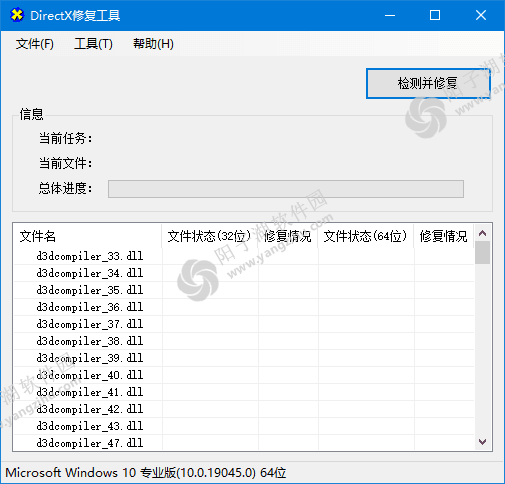Click the vertical scrollbar thumb
Image resolution: width=505 pixels, height=484 pixels.
click(x=482, y=253)
